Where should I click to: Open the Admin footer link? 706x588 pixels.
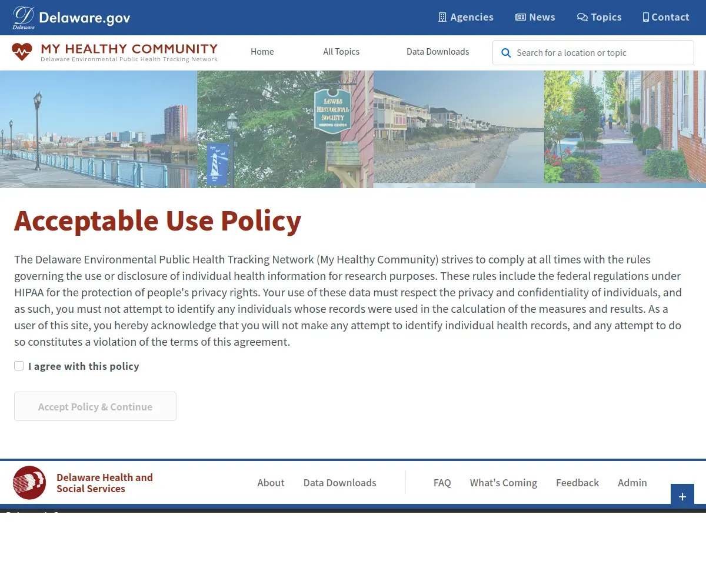click(x=632, y=483)
